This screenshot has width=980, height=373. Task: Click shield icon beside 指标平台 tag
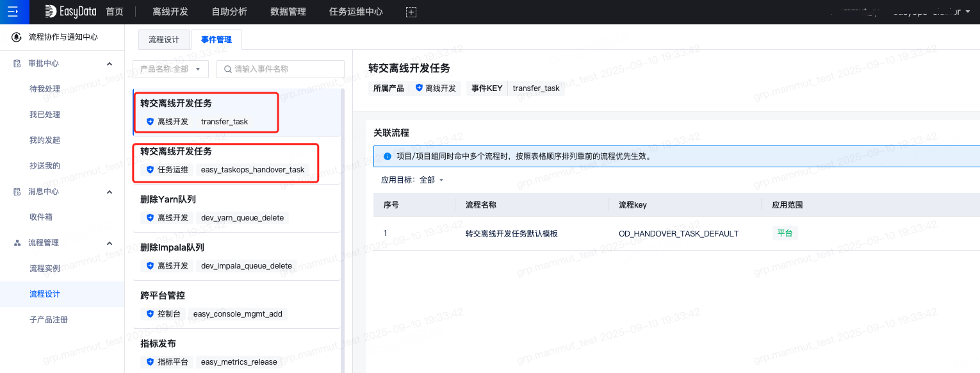click(x=151, y=362)
